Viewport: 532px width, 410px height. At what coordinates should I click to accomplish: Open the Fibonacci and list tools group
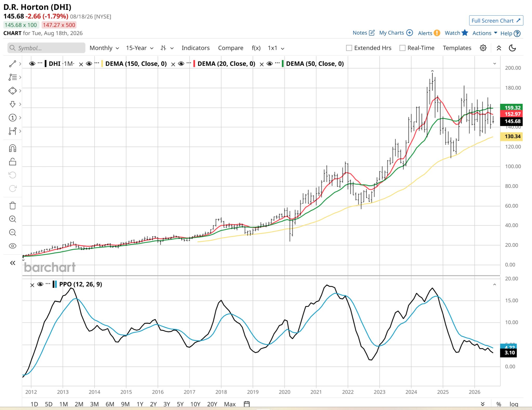click(x=12, y=77)
